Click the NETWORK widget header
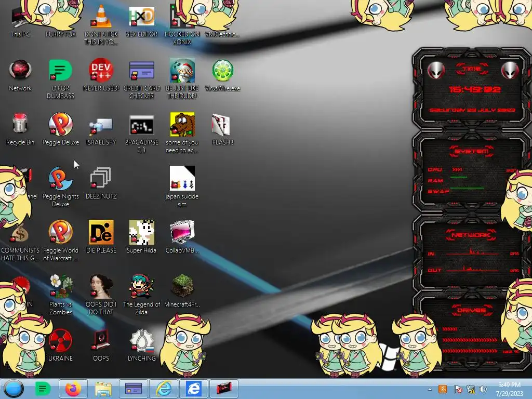The width and height of the screenshot is (532, 399). 471,235
